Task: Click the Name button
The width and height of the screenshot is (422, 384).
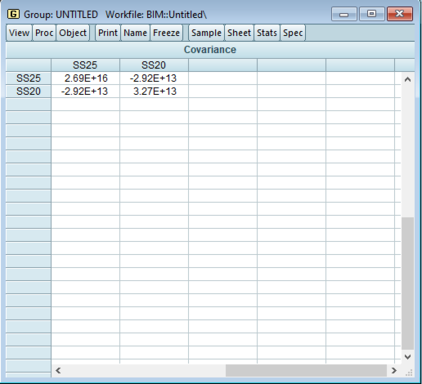Action: (x=135, y=33)
